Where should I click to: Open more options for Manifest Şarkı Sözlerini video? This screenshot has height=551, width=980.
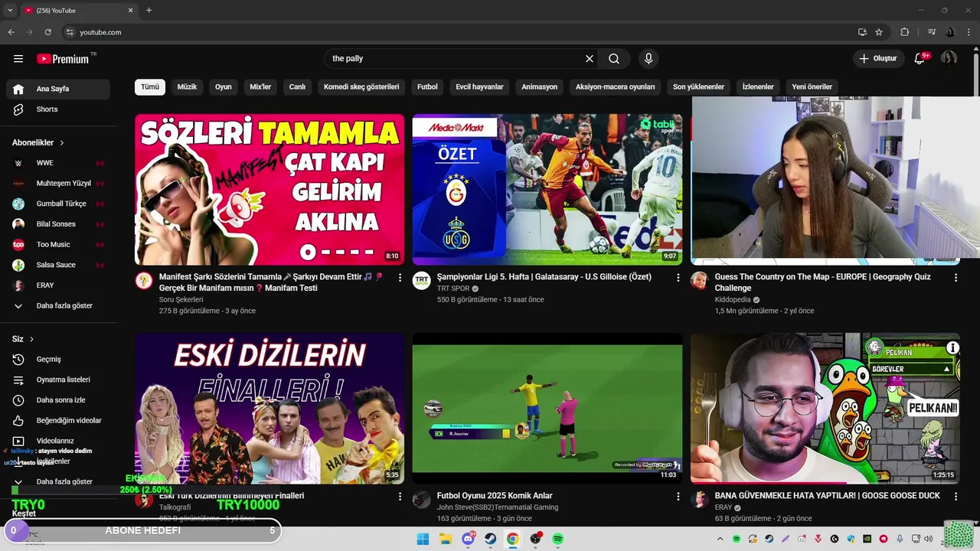(400, 278)
